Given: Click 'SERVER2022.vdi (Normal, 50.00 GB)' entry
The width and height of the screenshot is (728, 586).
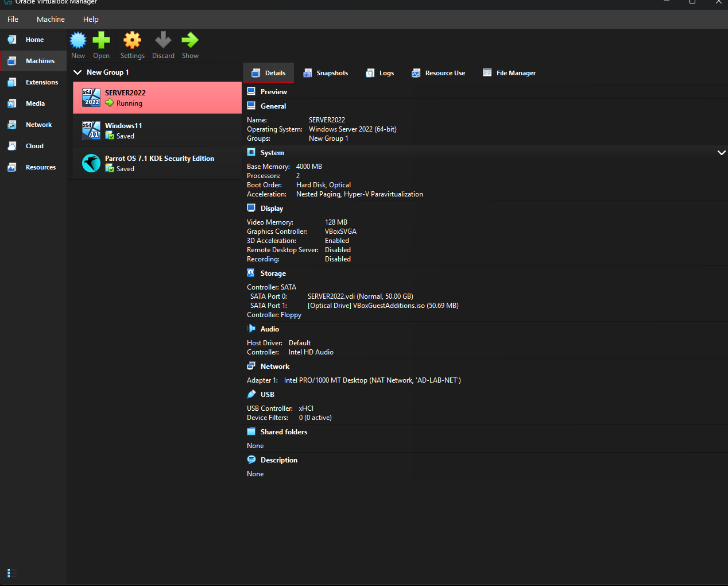Looking at the screenshot, I should coord(361,296).
